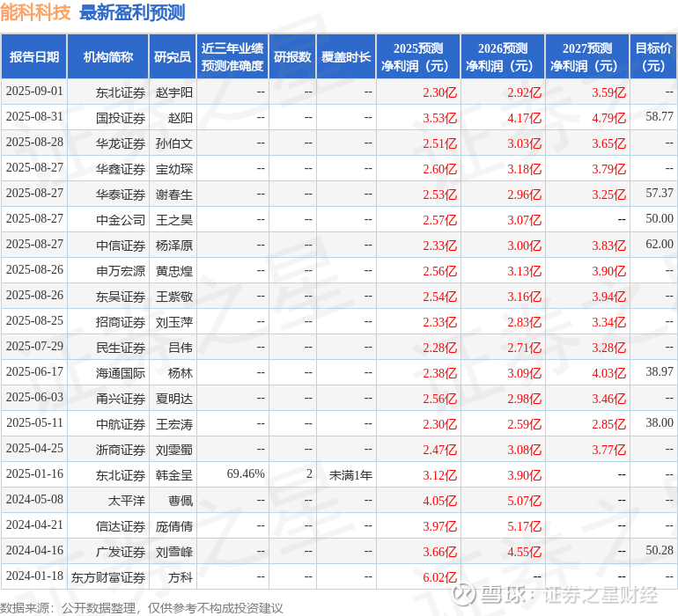Click target price 58.77

point(660,117)
